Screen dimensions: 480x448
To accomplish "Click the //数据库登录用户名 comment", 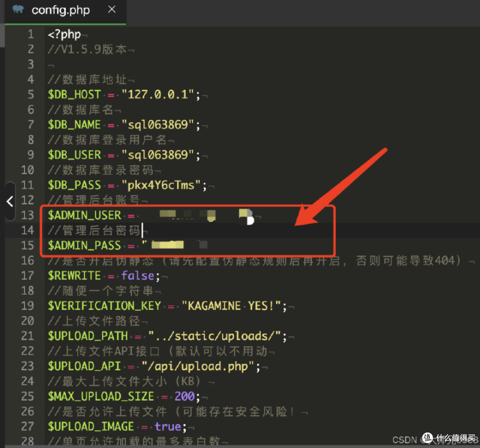I will click(107, 140).
